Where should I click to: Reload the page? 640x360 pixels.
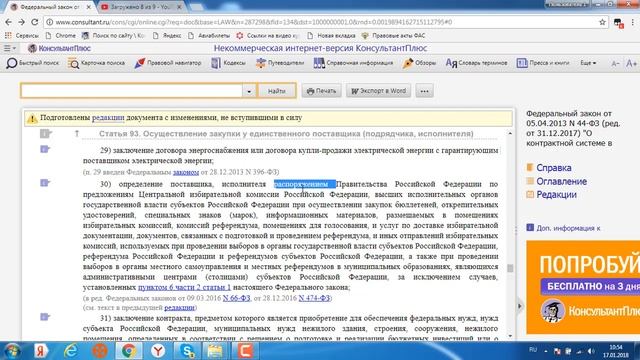tap(35, 22)
